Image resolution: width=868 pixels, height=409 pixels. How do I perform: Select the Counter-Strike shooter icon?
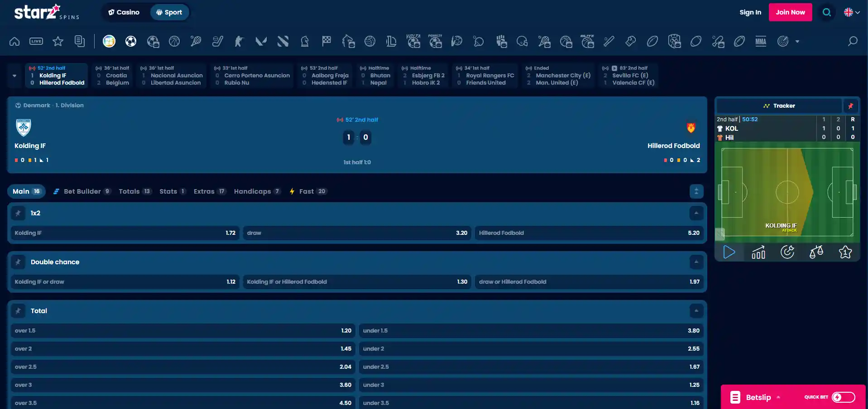pyautogui.click(x=239, y=42)
